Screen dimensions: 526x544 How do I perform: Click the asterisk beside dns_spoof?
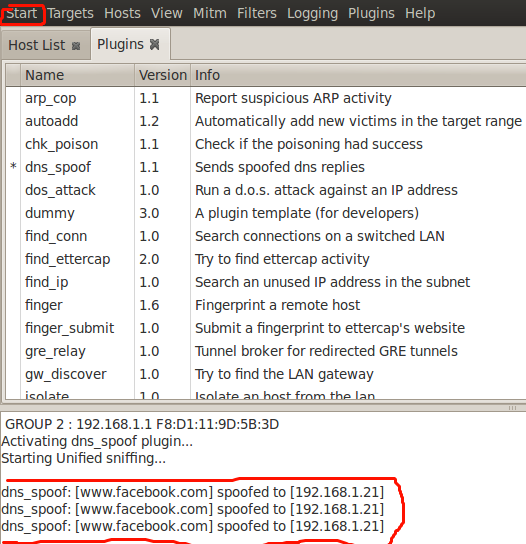pyautogui.click(x=13, y=167)
